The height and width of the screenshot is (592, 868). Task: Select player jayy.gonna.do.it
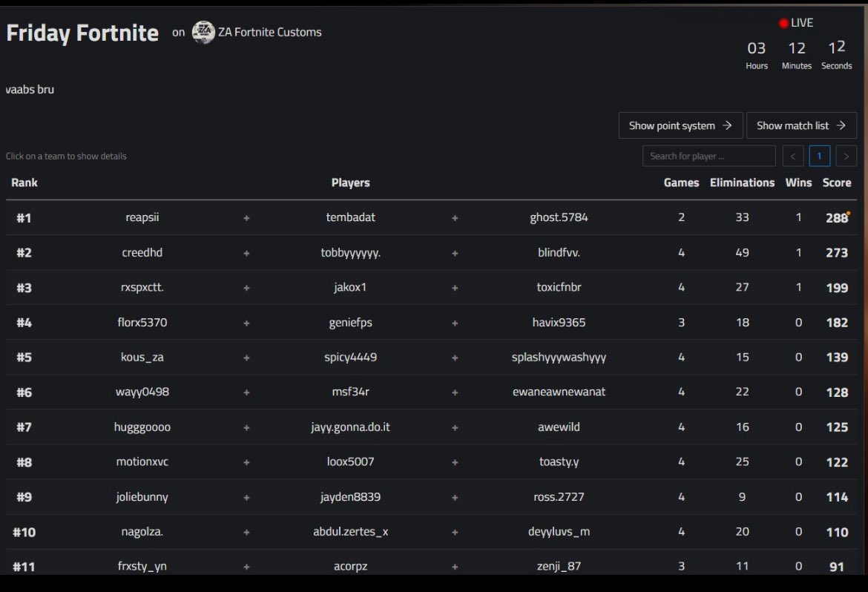click(x=350, y=427)
